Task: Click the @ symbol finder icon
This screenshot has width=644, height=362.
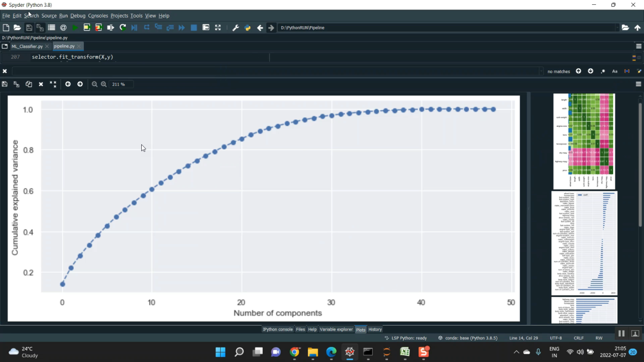Action: click(x=64, y=27)
